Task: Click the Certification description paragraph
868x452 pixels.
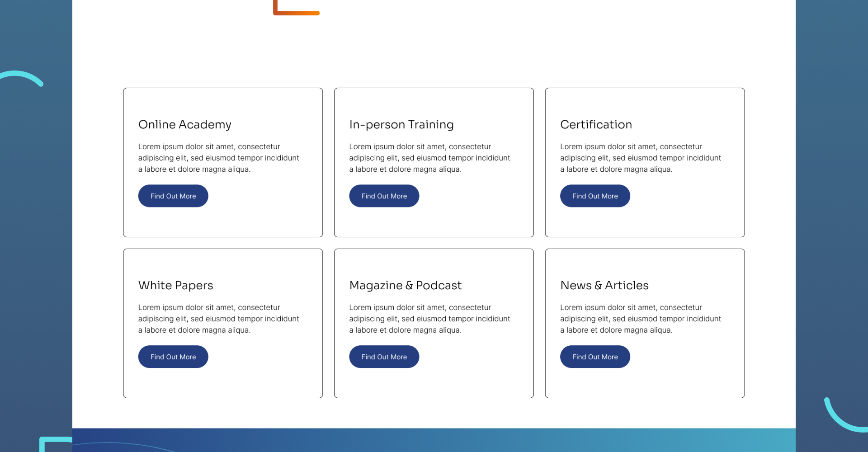Action: point(640,158)
